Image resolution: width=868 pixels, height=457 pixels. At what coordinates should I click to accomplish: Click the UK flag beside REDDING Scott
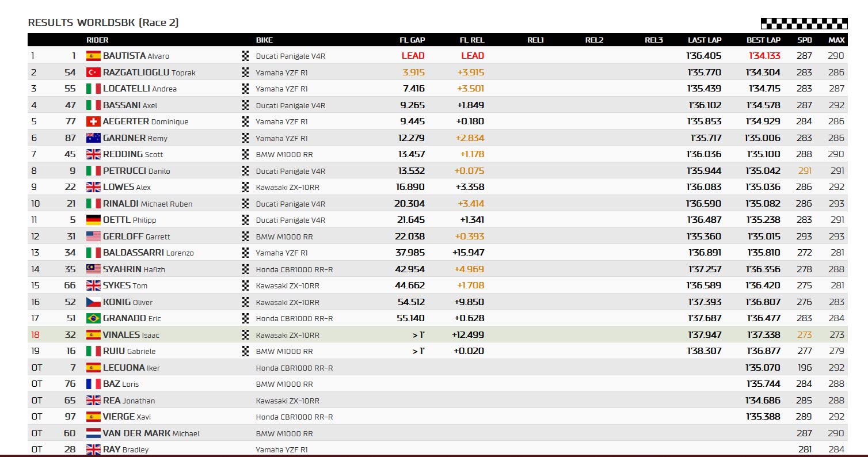93,154
